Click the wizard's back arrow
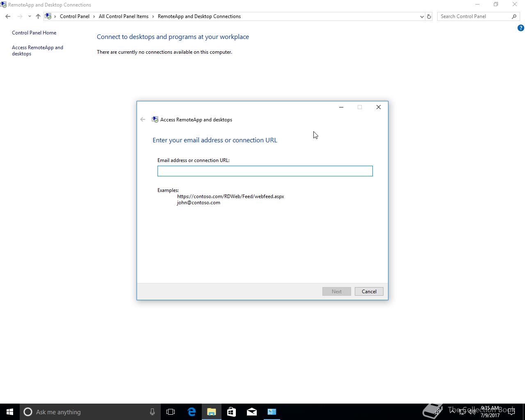This screenshot has height=420, width=525. [x=143, y=119]
